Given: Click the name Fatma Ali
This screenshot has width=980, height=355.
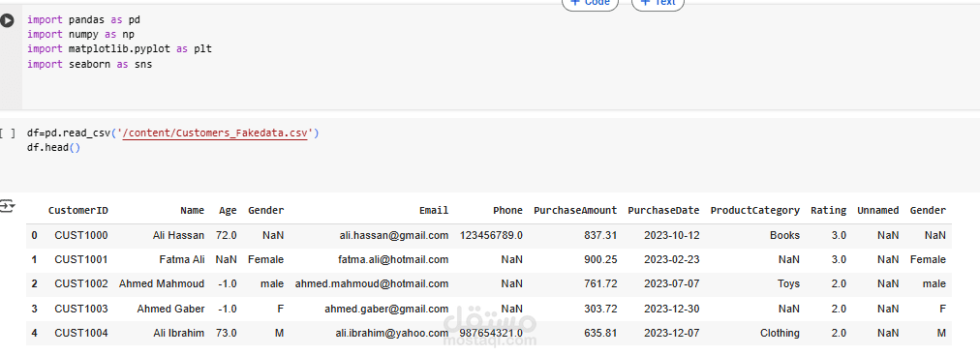Looking at the screenshot, I should click(183, 259).
